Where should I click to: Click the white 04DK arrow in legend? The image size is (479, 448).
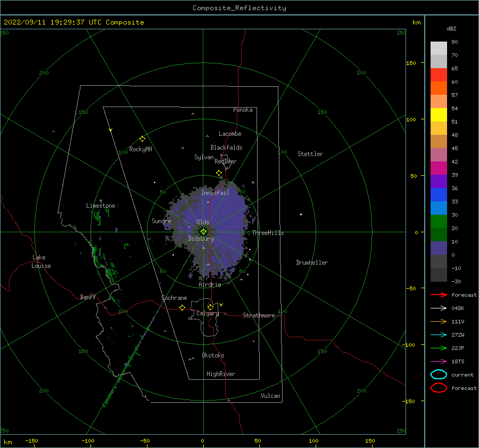439,308
